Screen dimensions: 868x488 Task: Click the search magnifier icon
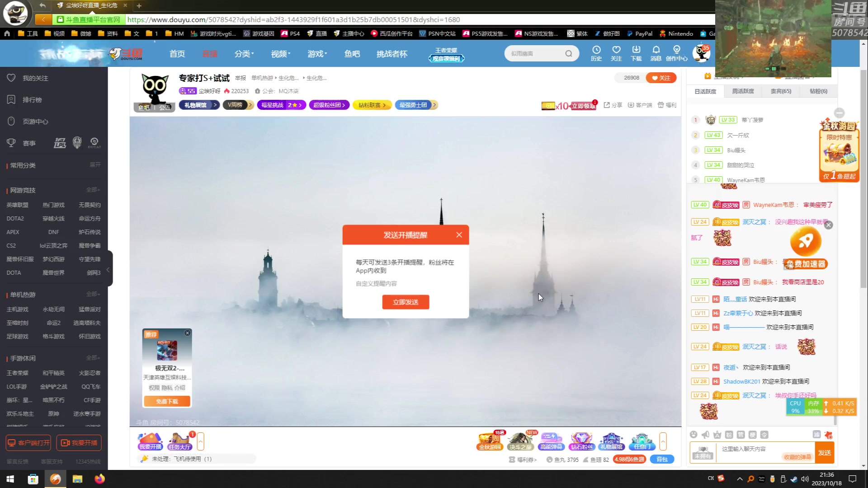569,54
